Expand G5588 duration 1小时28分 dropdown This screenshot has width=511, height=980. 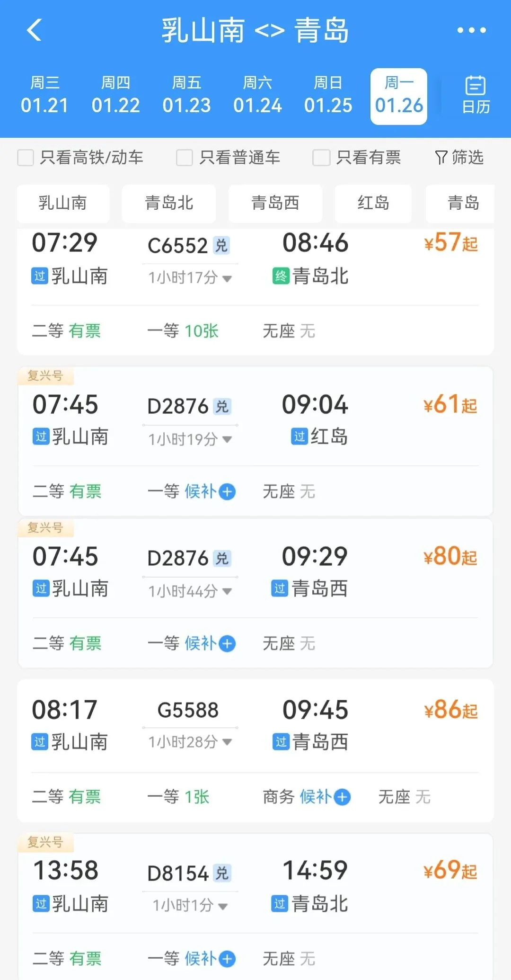pyautogui.click(x=227, y=742)
